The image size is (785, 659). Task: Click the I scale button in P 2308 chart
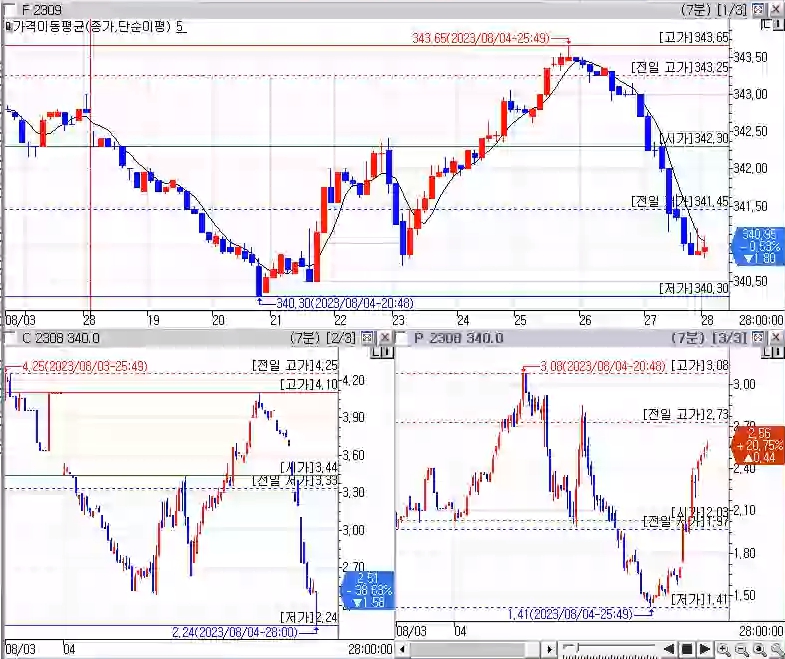point(777,353)
